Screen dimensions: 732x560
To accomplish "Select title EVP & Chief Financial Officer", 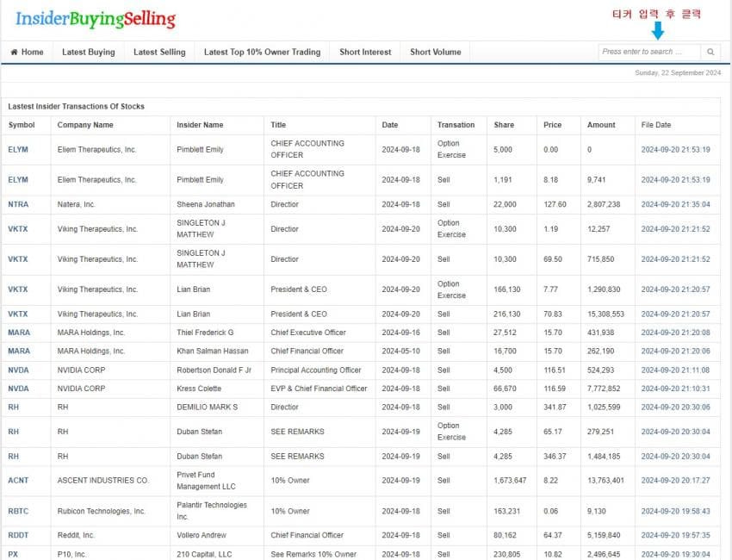I will pos(319,389).
